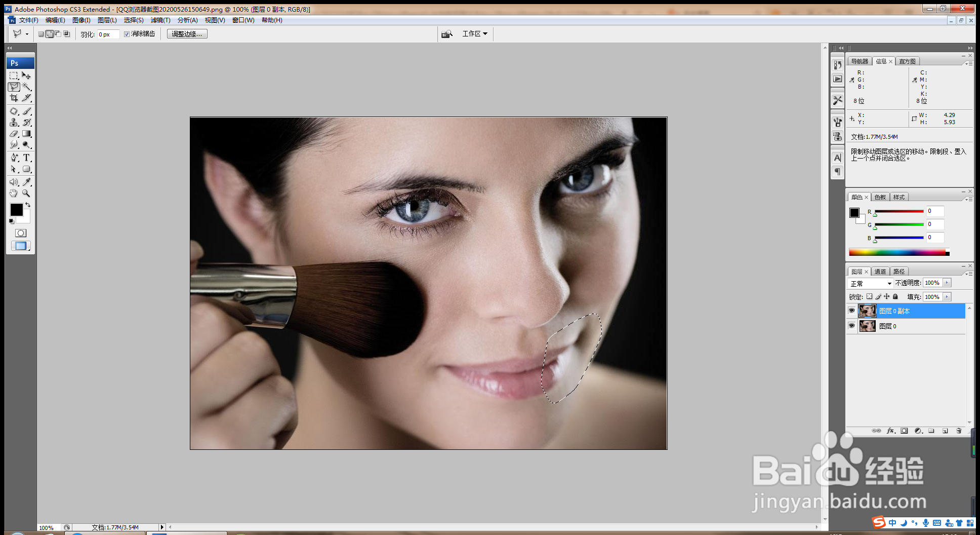980x535 pixels.
Task: Open the Character panel icon
Action: [x=838, y=158]
